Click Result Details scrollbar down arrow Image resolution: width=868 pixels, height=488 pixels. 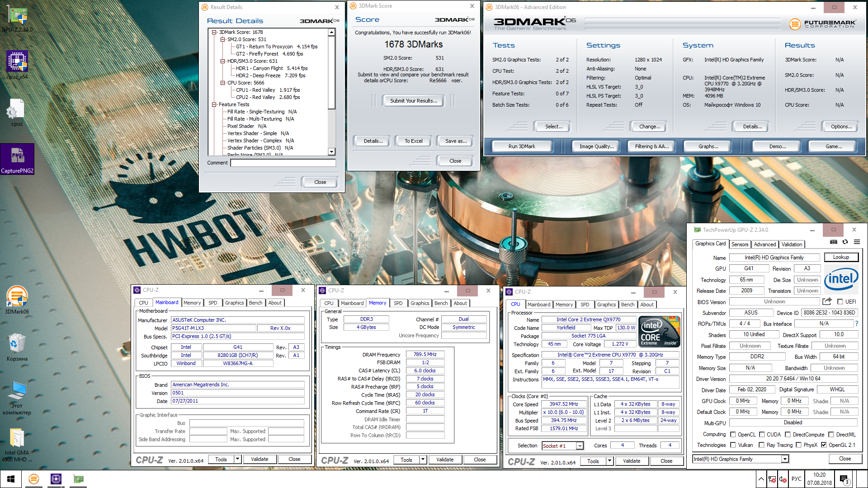(332, 152)
